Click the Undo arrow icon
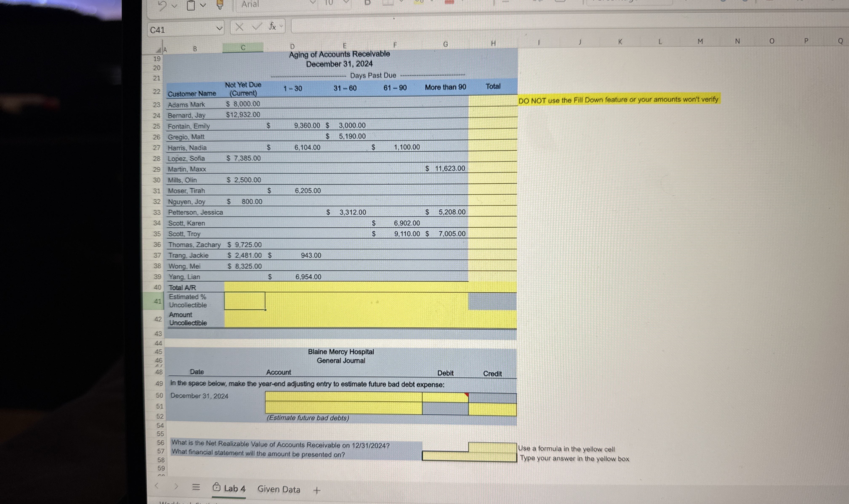 [163, 5]
